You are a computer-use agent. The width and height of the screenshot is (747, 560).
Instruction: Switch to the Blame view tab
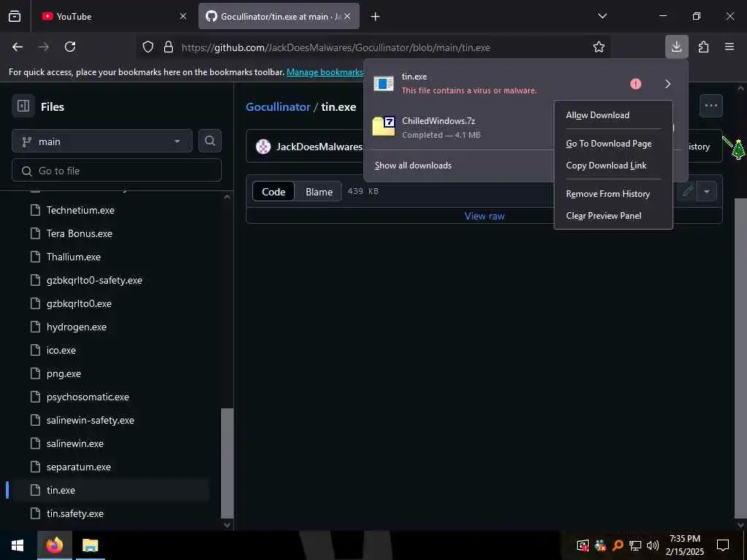click(319, 192)
